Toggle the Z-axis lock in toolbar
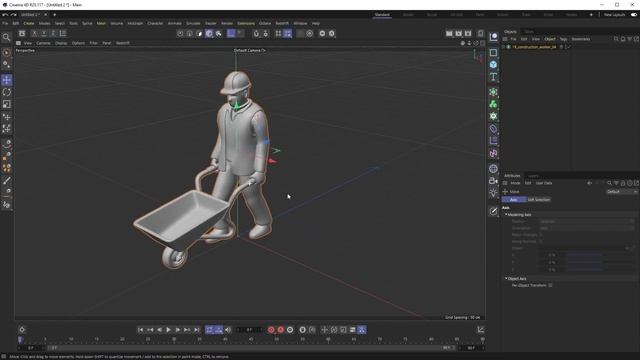Screen dimensions: 640x360 coord(53,33)
